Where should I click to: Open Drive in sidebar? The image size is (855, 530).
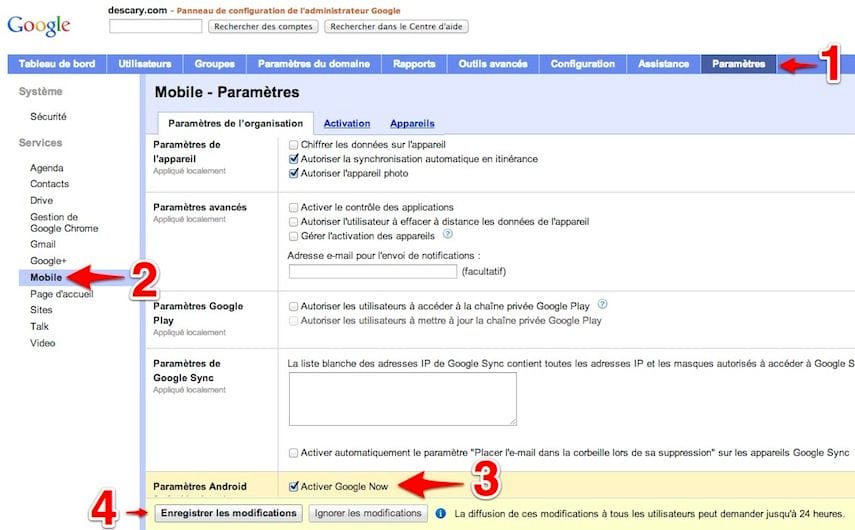[x=41, y=200]
